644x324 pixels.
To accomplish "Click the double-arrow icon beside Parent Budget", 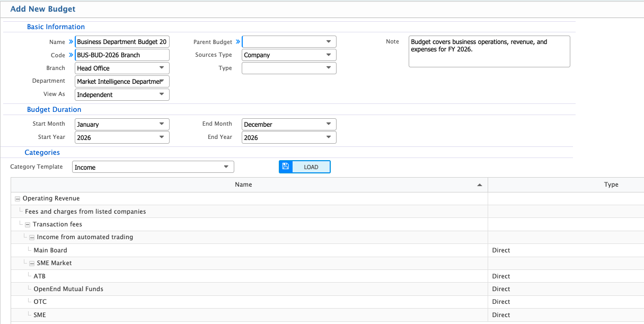I will tap(238, 41).
